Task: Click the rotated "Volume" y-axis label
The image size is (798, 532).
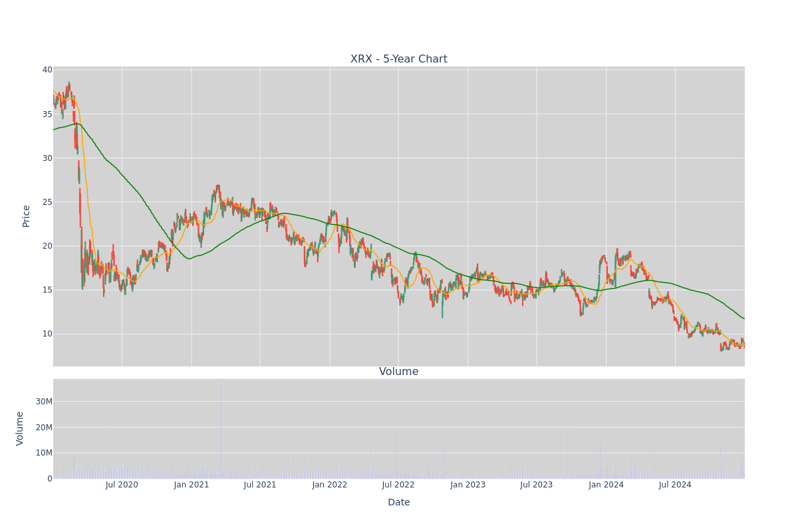Action: coord(20,428)
